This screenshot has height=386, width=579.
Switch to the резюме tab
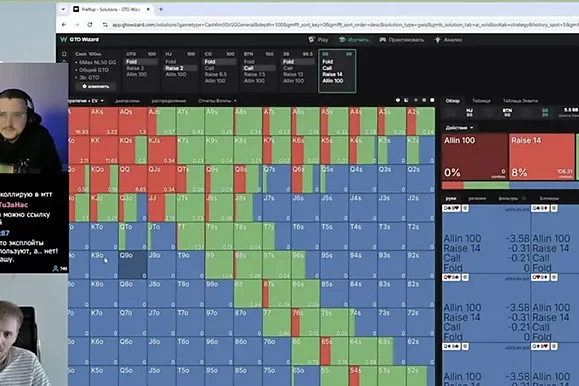click(x=477, y=198)
